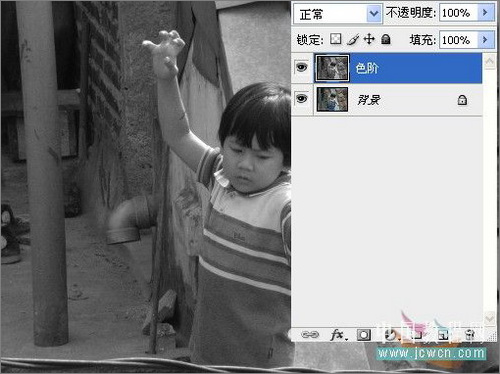The image size is (500, 374).
Task: Click the 填充 100% field
Action: pyautogui.click(x=459, y=40)
